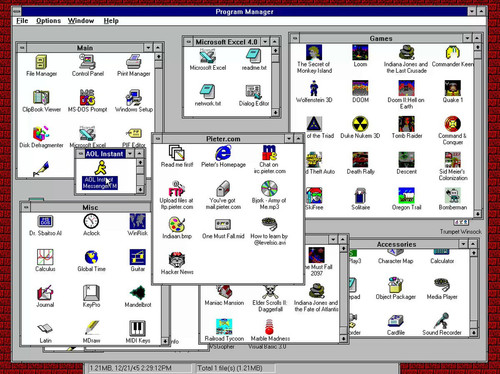
Task: Open AOL Instant window control menu
Action: tap(80, 154)
